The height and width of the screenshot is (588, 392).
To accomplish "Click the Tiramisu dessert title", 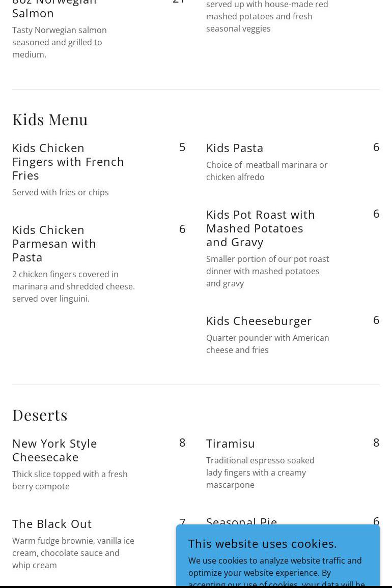I will click(230, 443).
